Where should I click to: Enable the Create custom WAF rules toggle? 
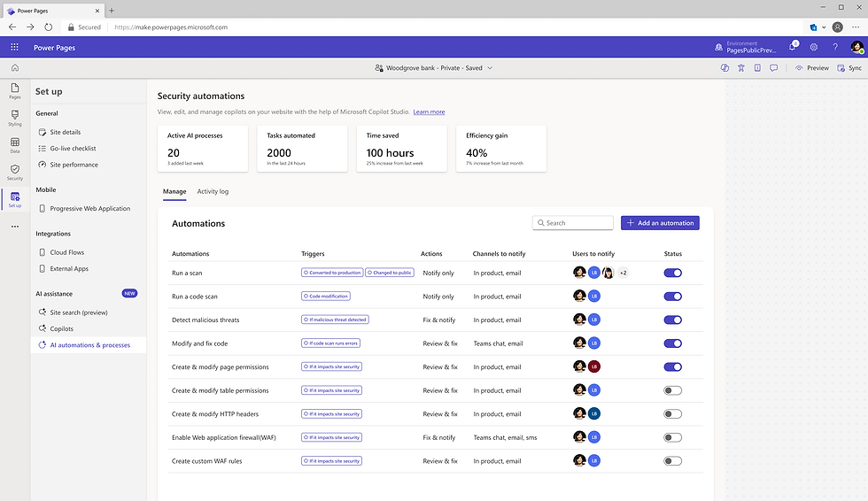[673, 460]
